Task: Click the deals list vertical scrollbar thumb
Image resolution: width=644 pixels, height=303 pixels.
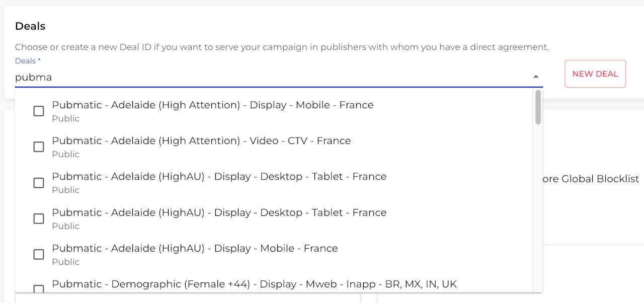Action: [538, 107]
